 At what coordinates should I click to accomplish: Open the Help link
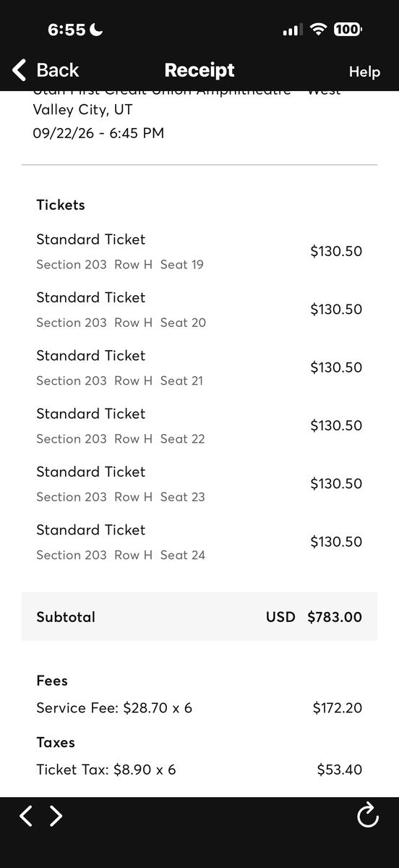pyautogui.click(x=364, y=72)
